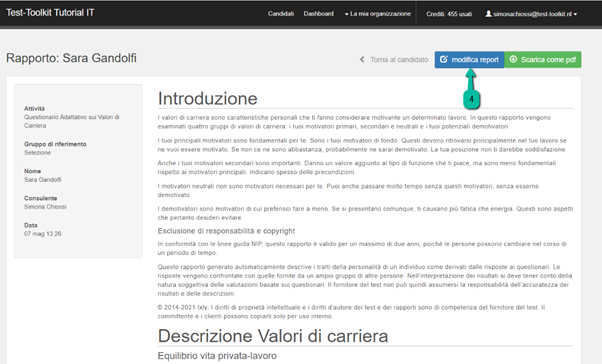The width and height of the screenshot is (602, 364).
Task: Click the modifica report button
Action: click(469, 60)
